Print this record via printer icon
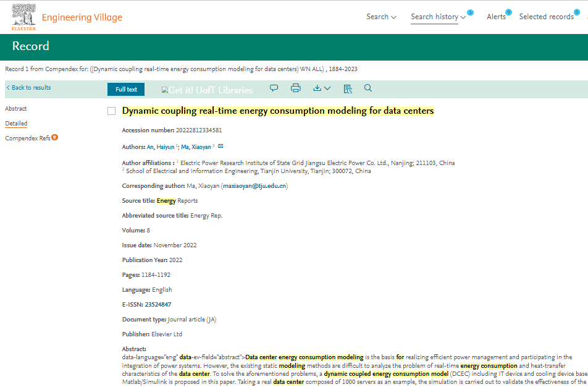Viewport: 588px width, 387px height. tap(296, 88)
